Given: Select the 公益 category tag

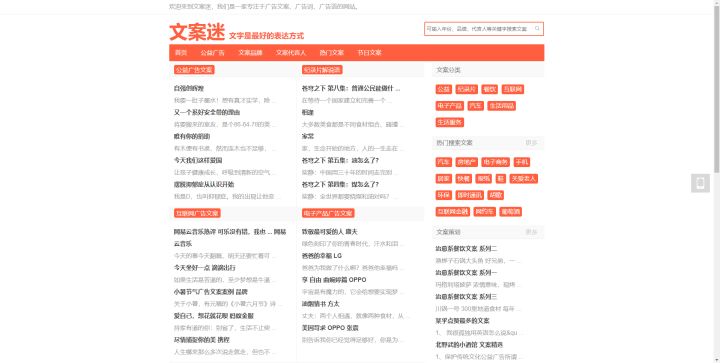Looking at the screenshot, I should tap(444, 89).
